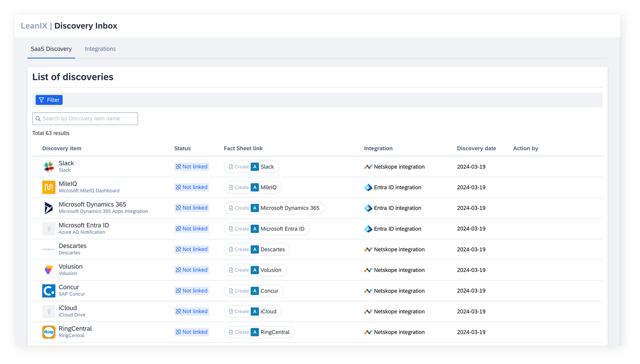Click the 'List of discoveries' heading

(73, 77)
